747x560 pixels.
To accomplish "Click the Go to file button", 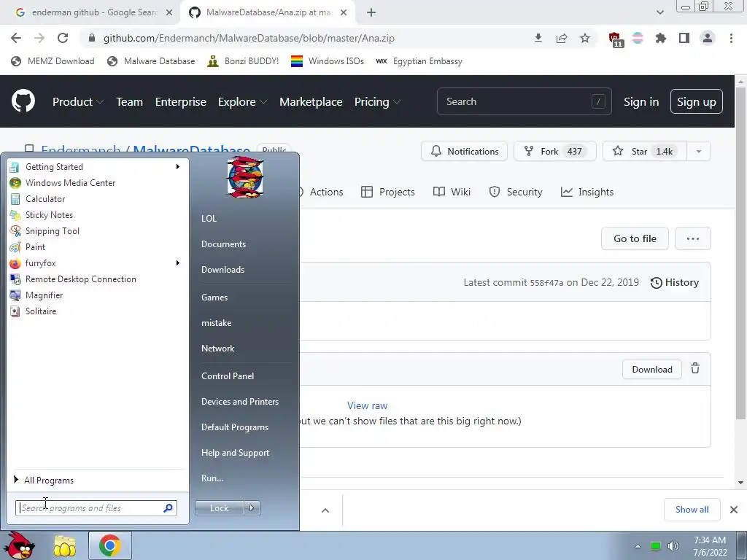I will pos(635,238).
